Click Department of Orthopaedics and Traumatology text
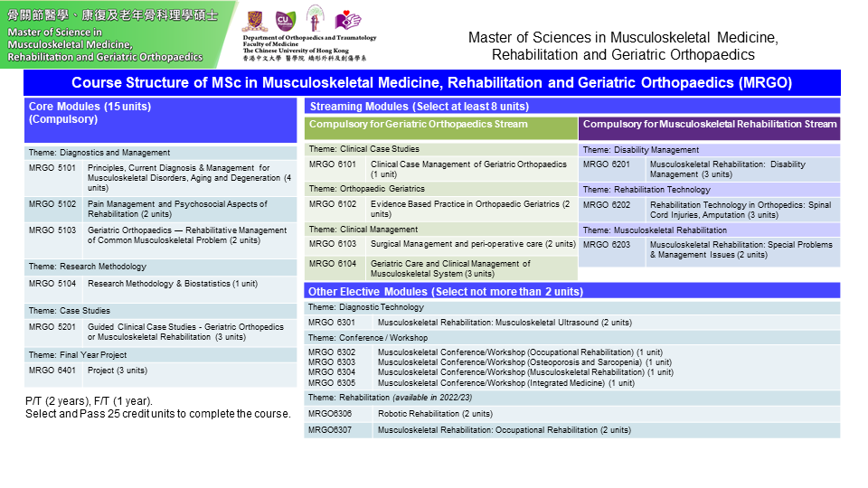Image resolution: width=868 pixels, height=488 pixels. (309, 38)
